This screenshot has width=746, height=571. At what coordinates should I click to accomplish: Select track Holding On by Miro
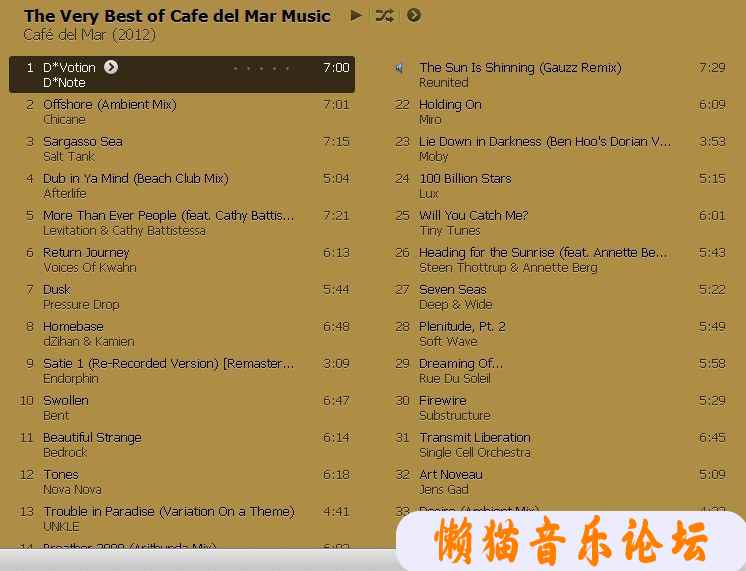(559, 111)
